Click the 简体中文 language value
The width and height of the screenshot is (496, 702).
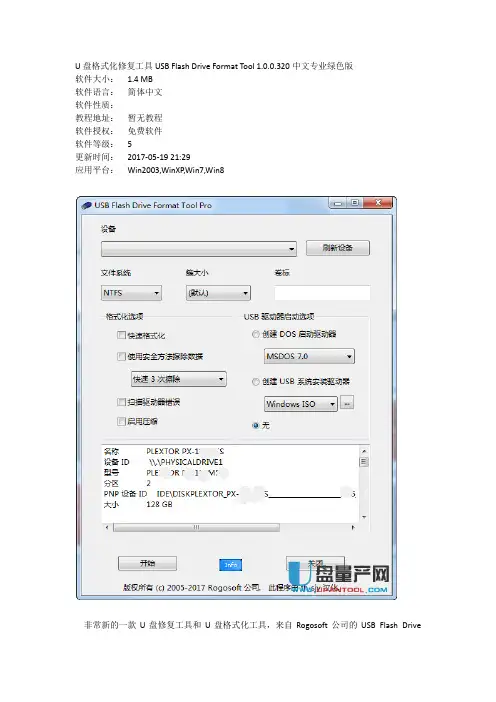point(145,92)
